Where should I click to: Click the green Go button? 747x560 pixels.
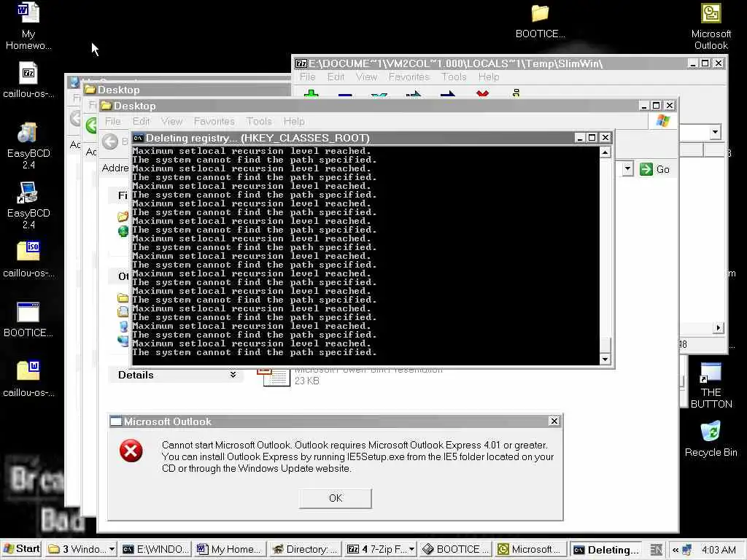click(x=655, y=169)
